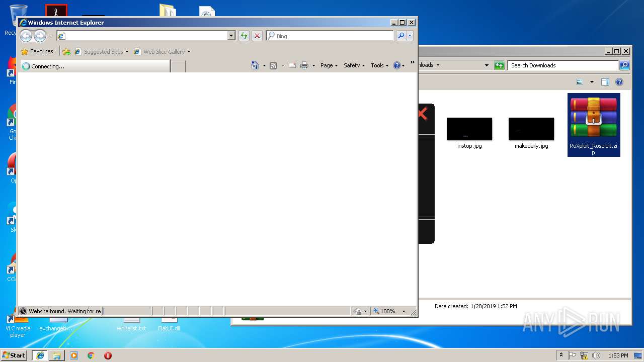Change view icon in Explorer toolbar
This screenshot has width=644, height=362.
coord(580,82)
